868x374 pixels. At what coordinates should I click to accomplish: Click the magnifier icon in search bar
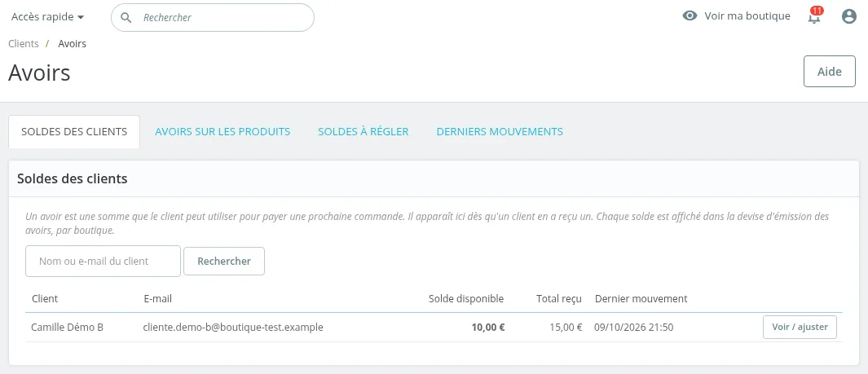[x=126, y=18]
